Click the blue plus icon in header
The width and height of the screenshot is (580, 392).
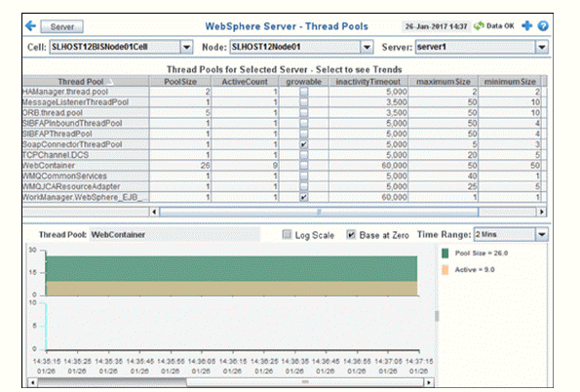pos(526,26)
